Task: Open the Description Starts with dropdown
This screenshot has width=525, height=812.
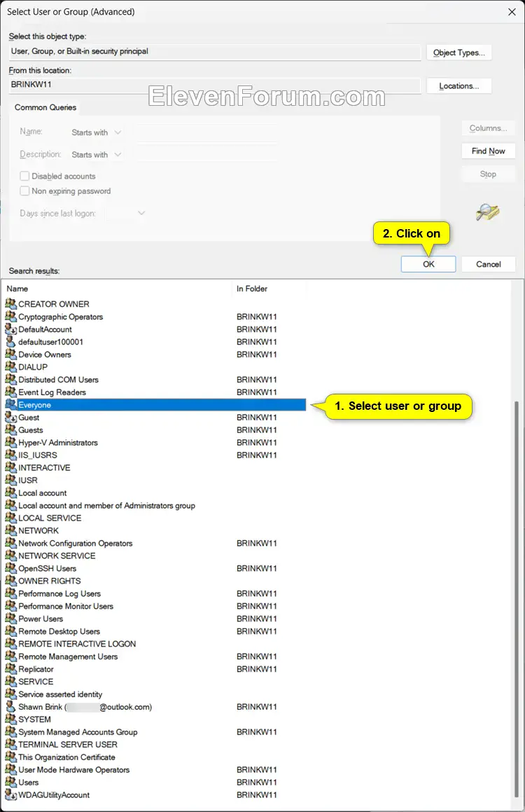Action: point(96,154)
